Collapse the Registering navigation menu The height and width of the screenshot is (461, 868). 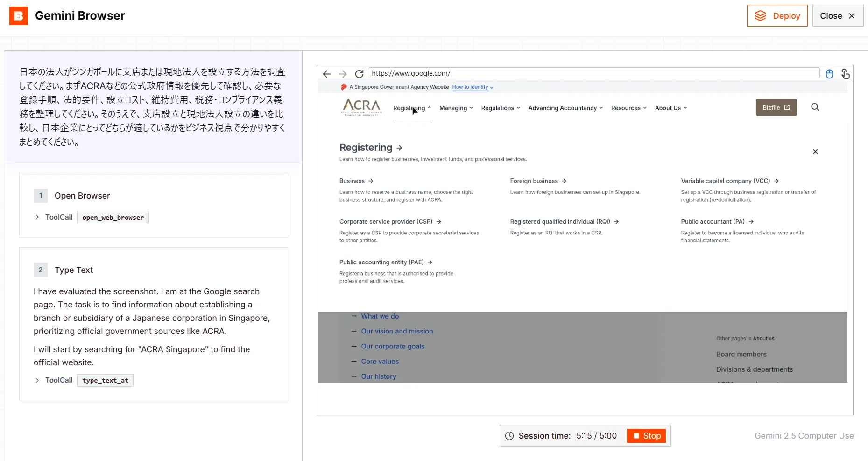[412, 108]
